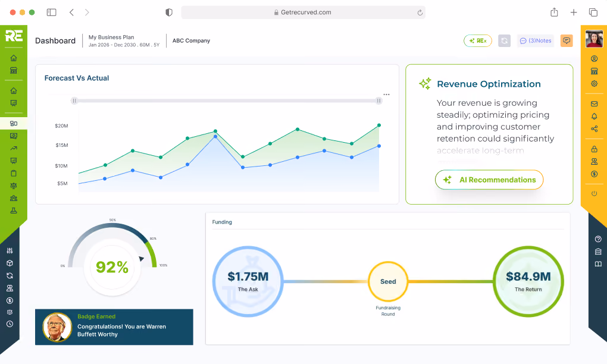Open the people icon in the yellow right sidebar
This screenshot has height=364, width=607.
(595, 161)
